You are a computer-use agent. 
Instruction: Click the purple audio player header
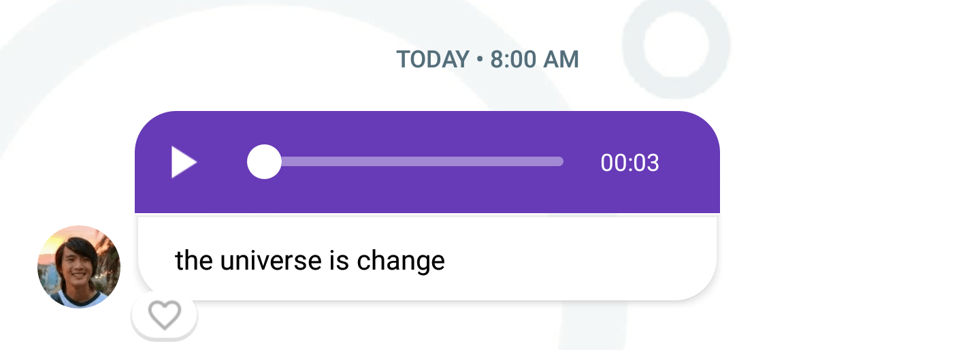[427, 128]
